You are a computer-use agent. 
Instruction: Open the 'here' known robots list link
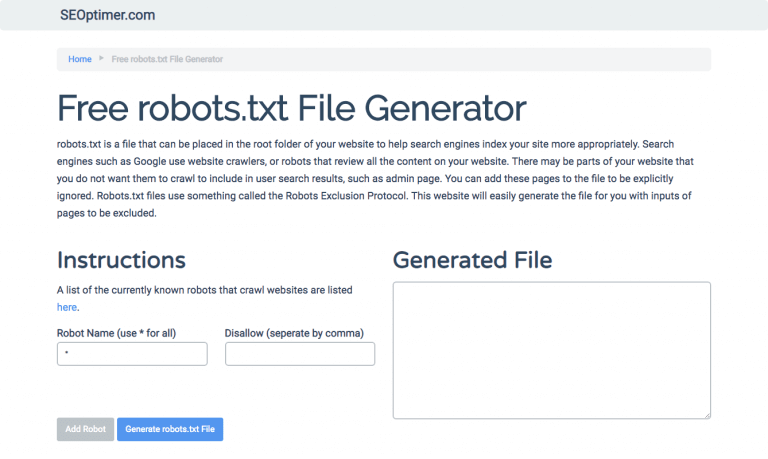tap(67, 307)
